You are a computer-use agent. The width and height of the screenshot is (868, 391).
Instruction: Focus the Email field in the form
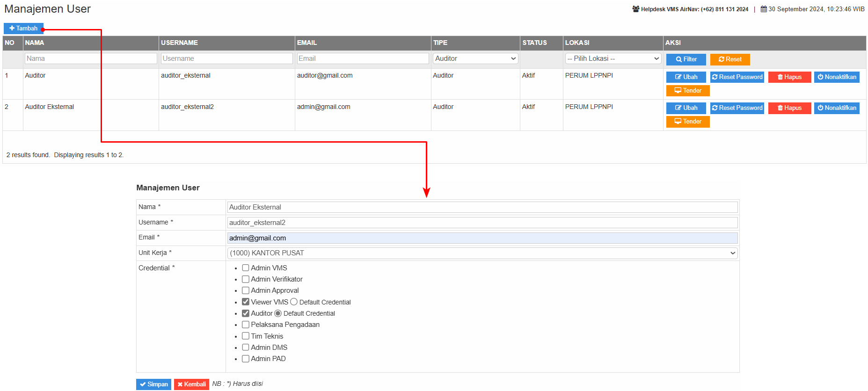click(x=482, y=238)
